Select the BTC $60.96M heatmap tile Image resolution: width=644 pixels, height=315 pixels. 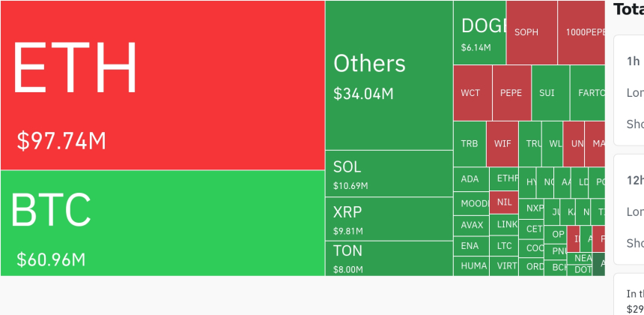162,223
